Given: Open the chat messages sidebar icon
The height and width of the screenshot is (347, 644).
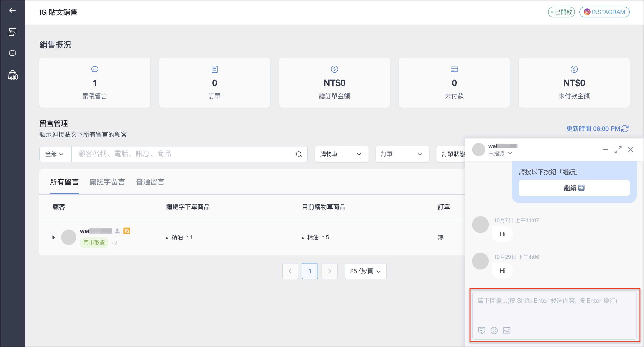Looking at the screenshot, I should click(x=12, y=53).
